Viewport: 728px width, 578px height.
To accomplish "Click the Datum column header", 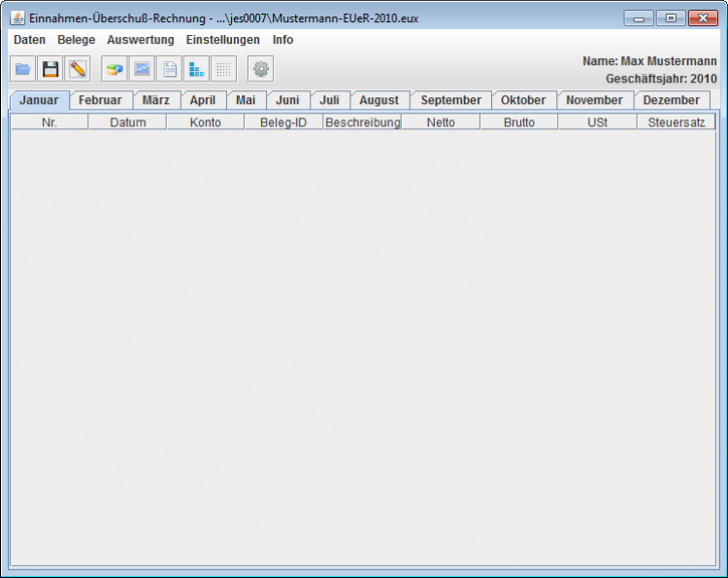I will (127, 122).
